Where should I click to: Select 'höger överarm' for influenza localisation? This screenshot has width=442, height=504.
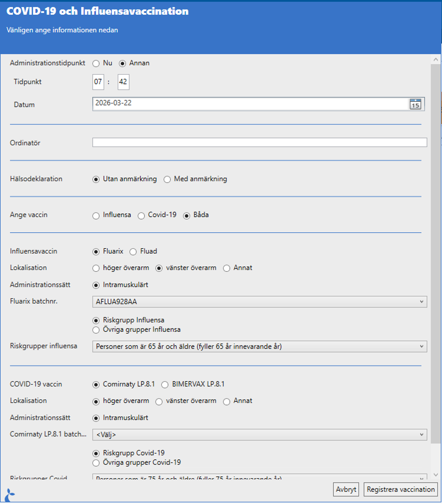[96, 268]
